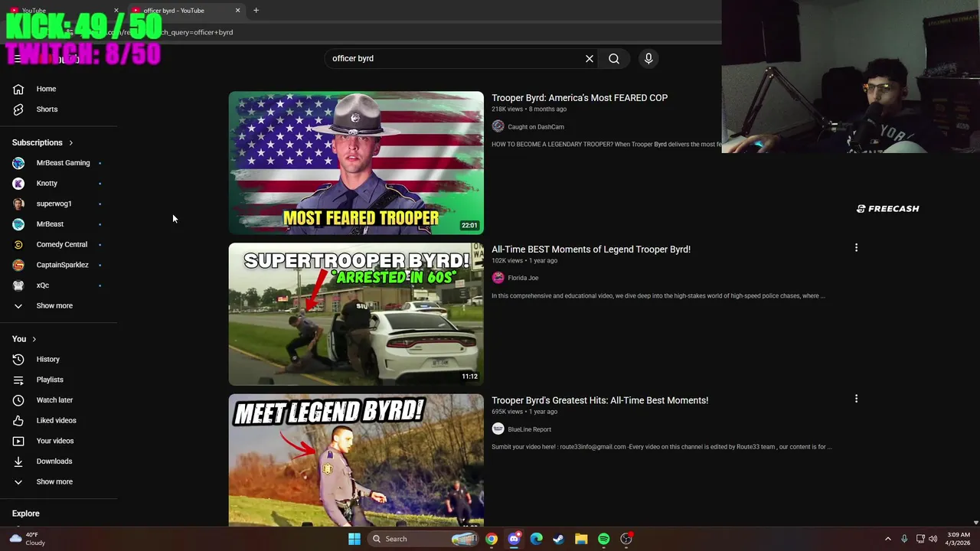Open xQc subscription
This screenshot has height=551, width=980.
(42, 285)
